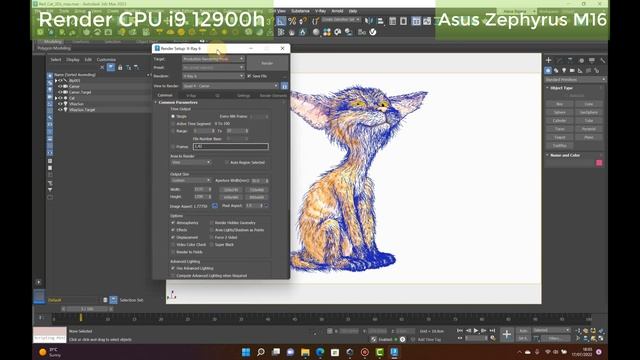Click the Add Time Tag label
This screenshot has height=360, width=640.
(429, 340)
